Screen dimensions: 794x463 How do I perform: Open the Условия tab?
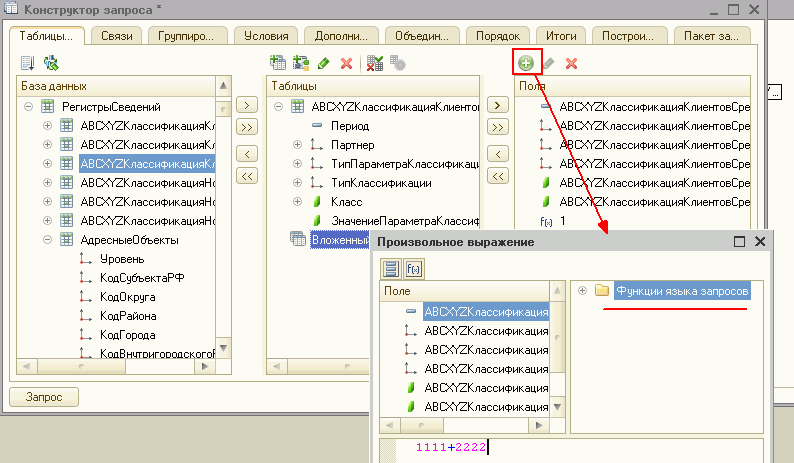[x=266, y=36]
